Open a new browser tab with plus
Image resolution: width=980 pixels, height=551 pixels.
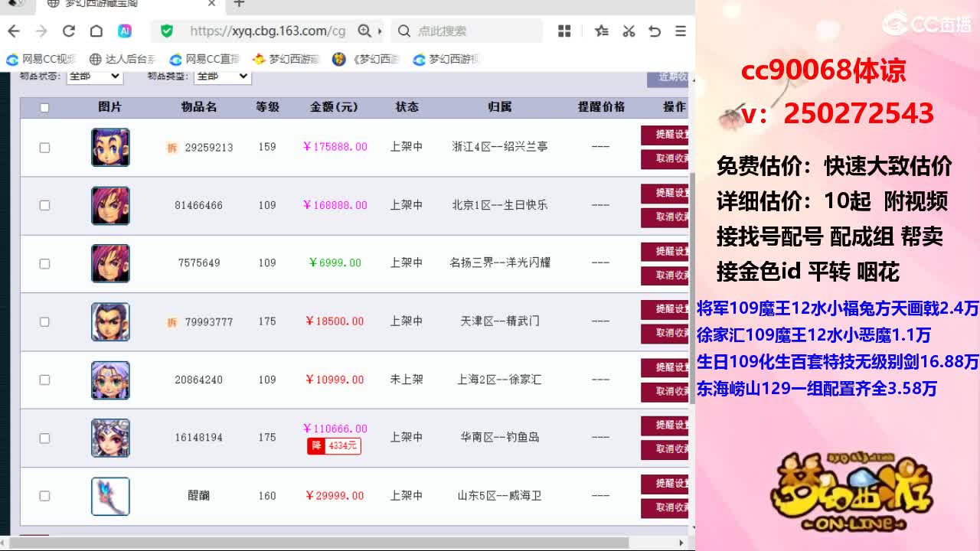[x=239, y=4]
